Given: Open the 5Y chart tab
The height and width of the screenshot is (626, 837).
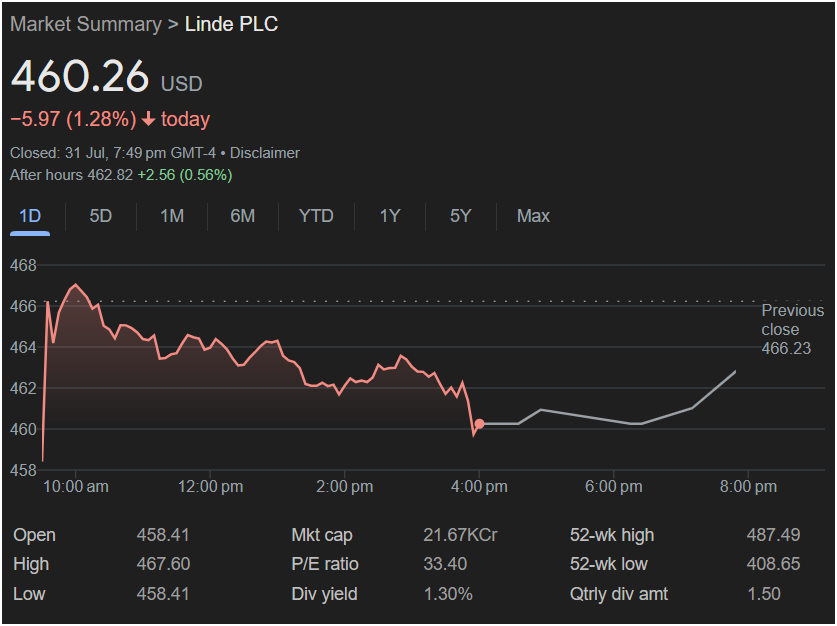Looking at the screenshot, I should (x=460, y=216).
